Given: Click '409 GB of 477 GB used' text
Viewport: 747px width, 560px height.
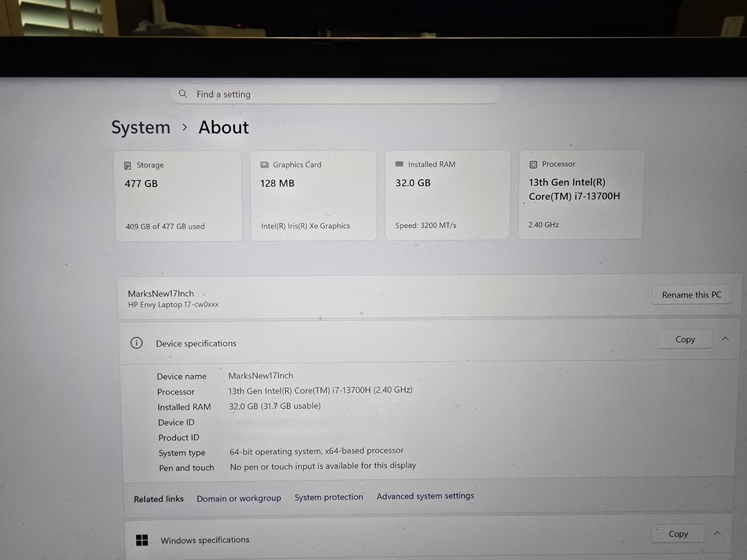Looking at the screenshot, I should pyautogui.click(x=165, y=226).
